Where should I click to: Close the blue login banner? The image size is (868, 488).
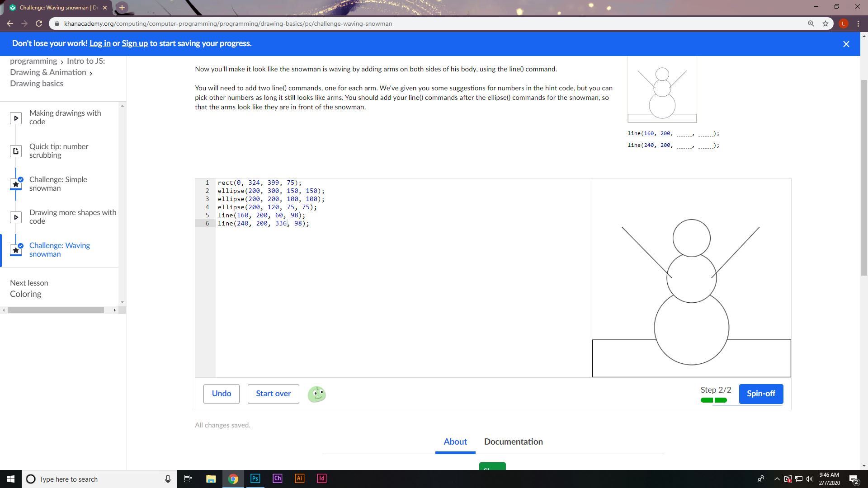pyautogui.click(x=846, y=44)
